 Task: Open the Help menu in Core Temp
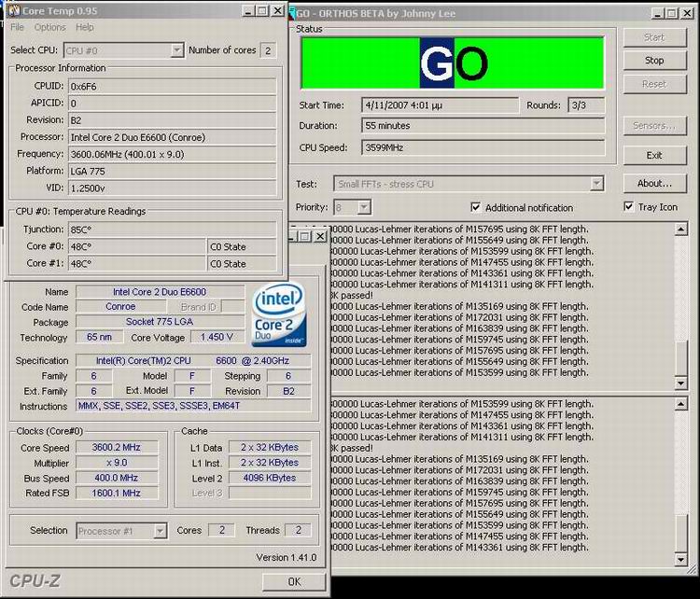[x=85, y=27]
